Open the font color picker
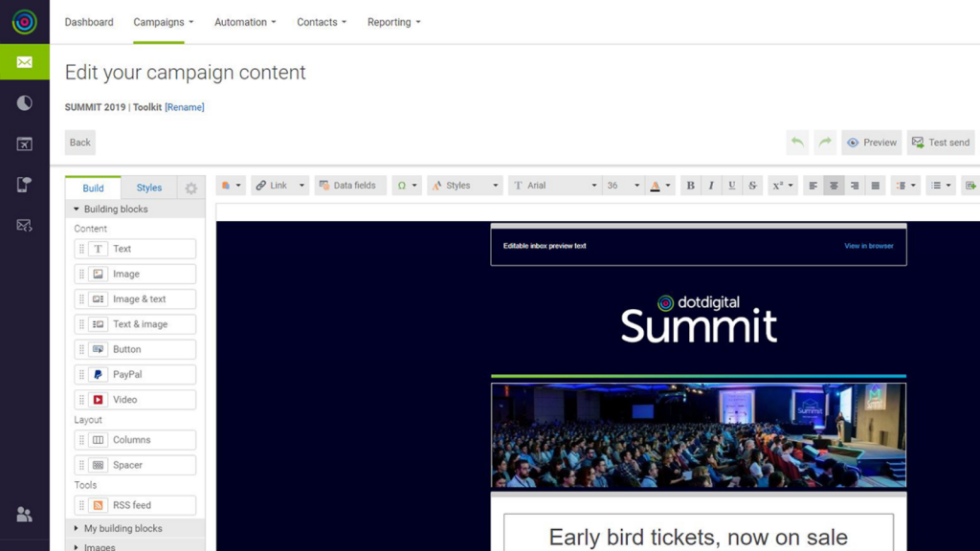980x551 pixels. click(655, 185)
